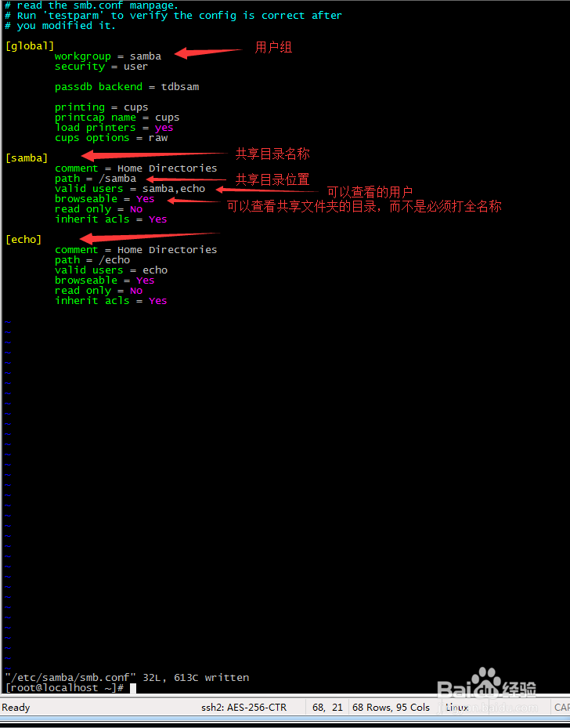Click the Ready status bar indicator
The height and width of the screenshot is (728, 570).
click(16, 708)
